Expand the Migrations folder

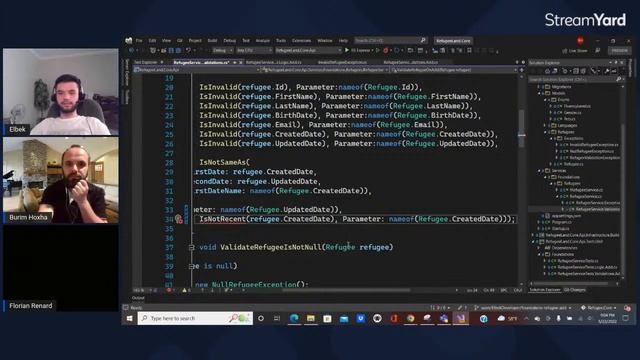tap(539, 87)
